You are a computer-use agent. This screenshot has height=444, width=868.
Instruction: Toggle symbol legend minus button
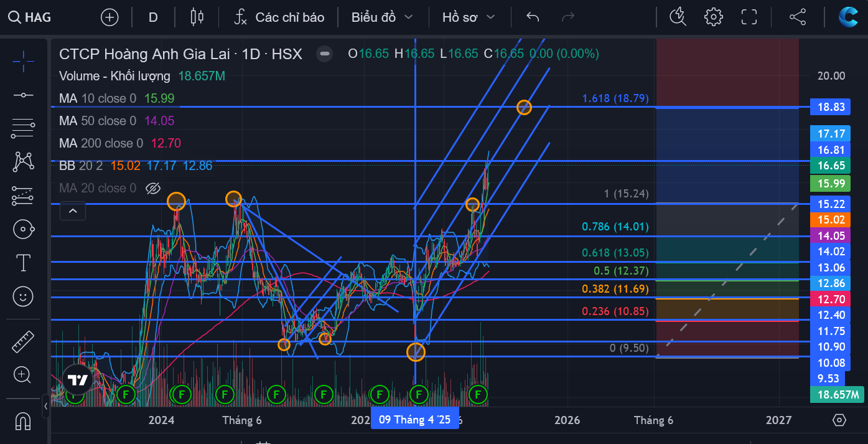(324, 54)
